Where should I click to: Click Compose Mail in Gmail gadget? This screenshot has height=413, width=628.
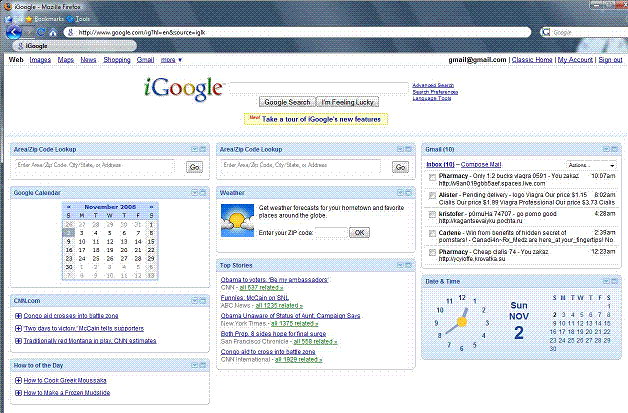click(x=481, y=164)
